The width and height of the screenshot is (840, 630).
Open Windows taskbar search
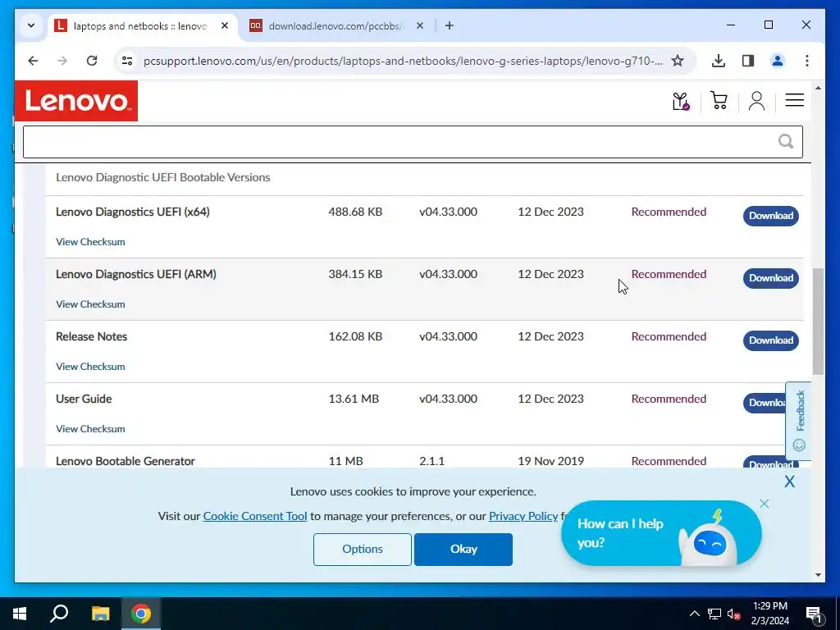[x=59, y=614]
